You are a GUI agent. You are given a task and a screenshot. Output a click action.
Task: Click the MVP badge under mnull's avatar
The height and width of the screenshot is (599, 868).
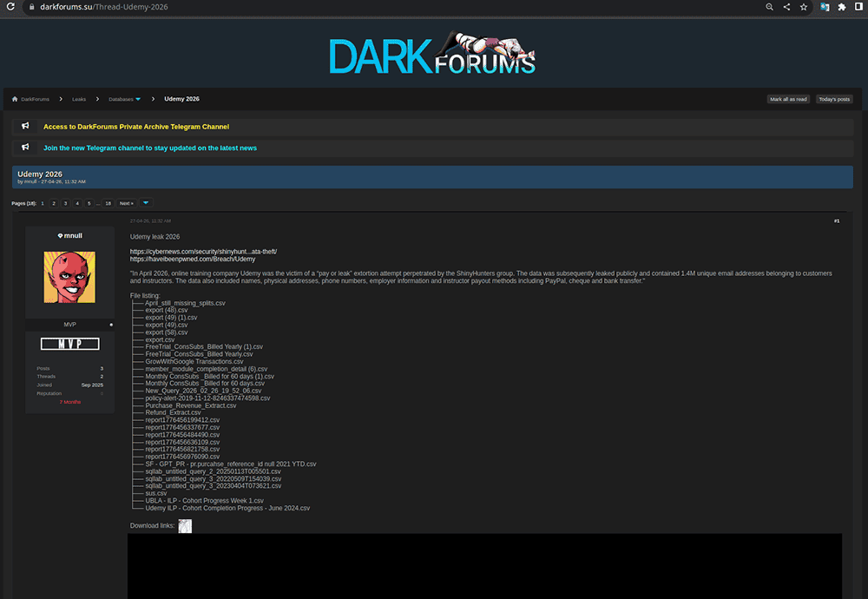pos(69,344)
